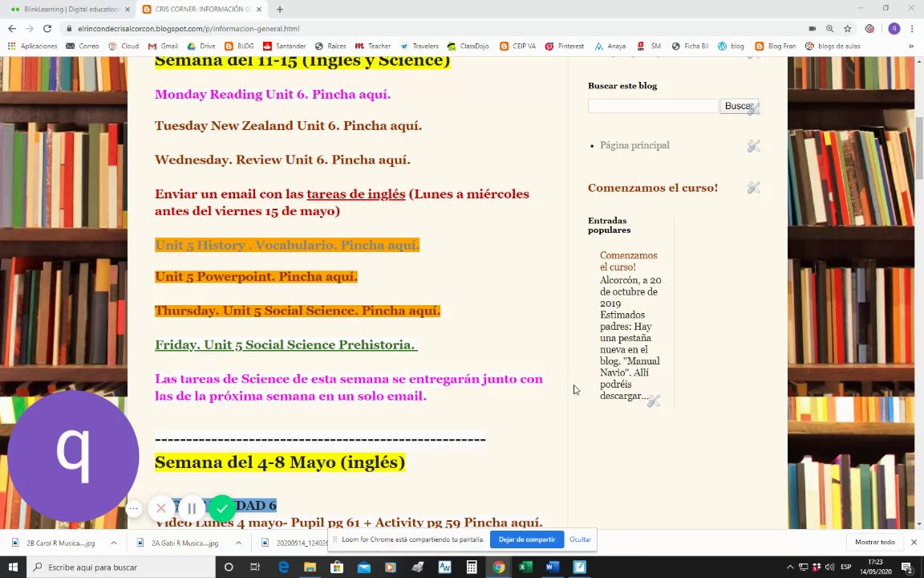
Task: Show hidden system tray icons
Action: click(x=790, y=567)
